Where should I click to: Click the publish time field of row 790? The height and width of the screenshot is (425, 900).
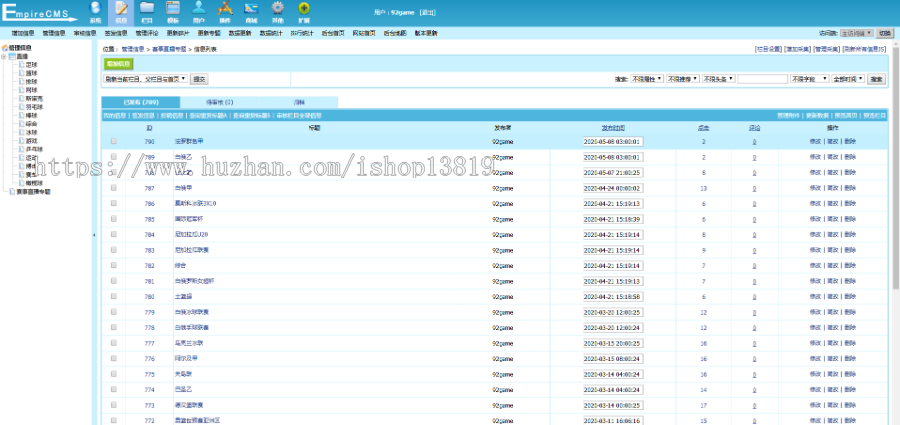pos(612,141)
